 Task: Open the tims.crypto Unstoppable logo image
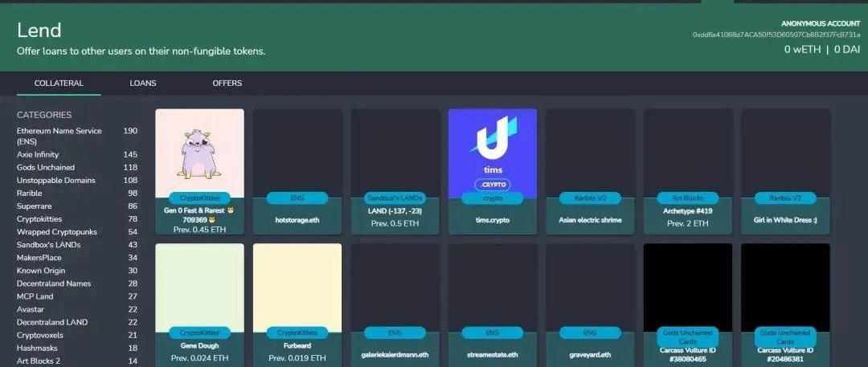tap(493, 153)
